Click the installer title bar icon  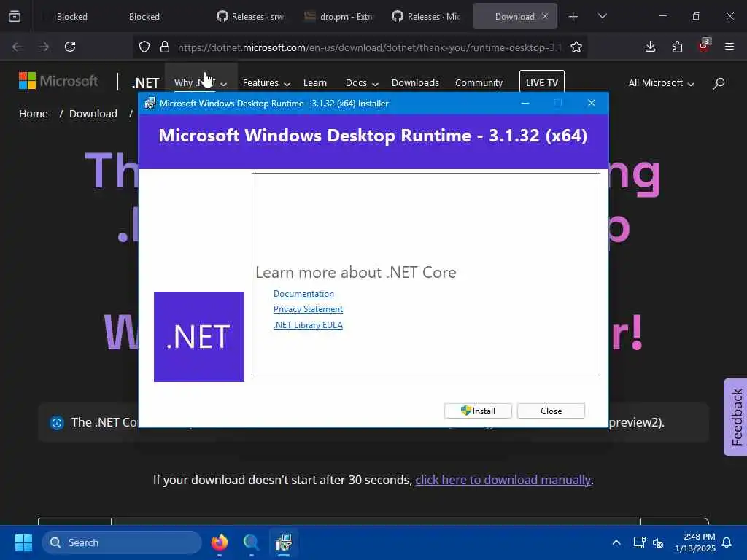(x=150, y=104)
